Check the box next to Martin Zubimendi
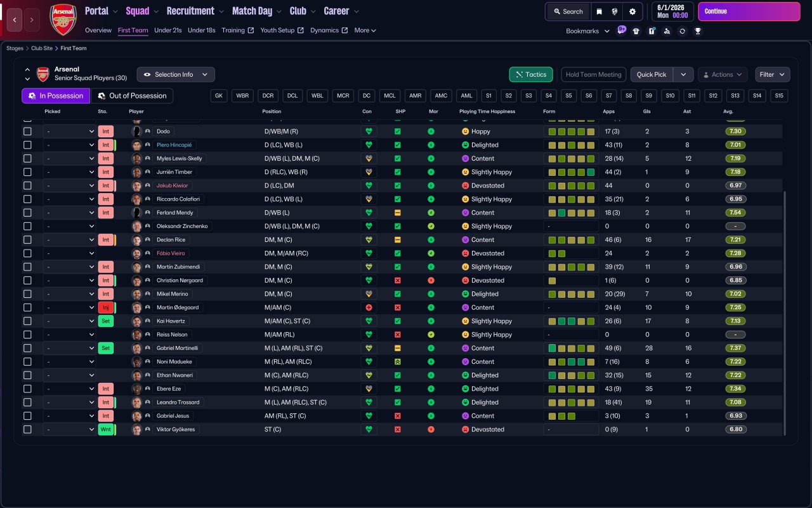Screen dimensions: 812x508 (x=27, y=267)
